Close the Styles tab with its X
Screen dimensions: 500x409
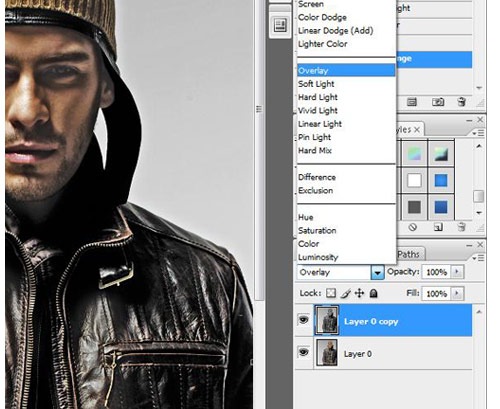coord(417,130)
